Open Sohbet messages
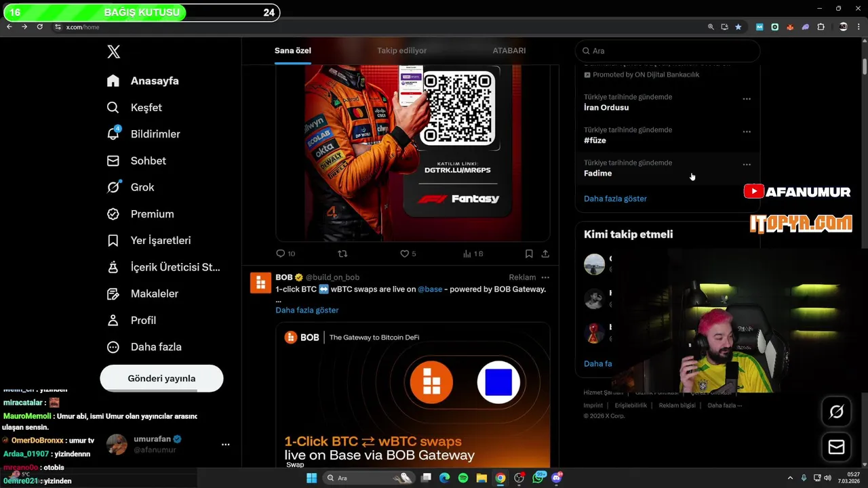The image size is (868, 488). [136, 161]
